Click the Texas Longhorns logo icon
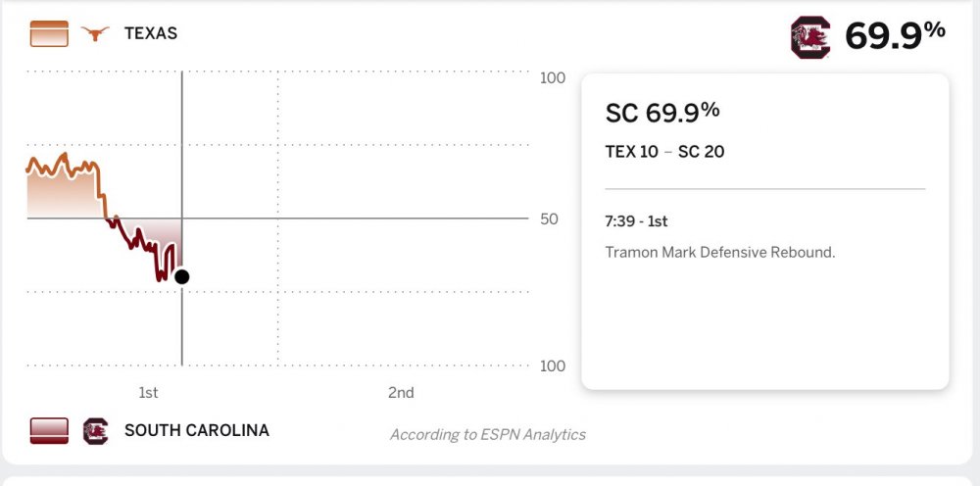 click(x=95, y=34)
